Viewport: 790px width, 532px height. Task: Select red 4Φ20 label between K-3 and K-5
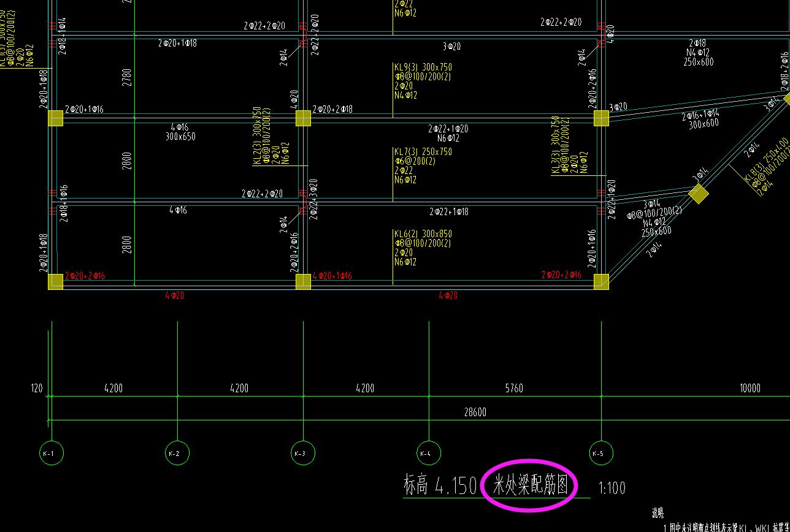pos(448,295)
